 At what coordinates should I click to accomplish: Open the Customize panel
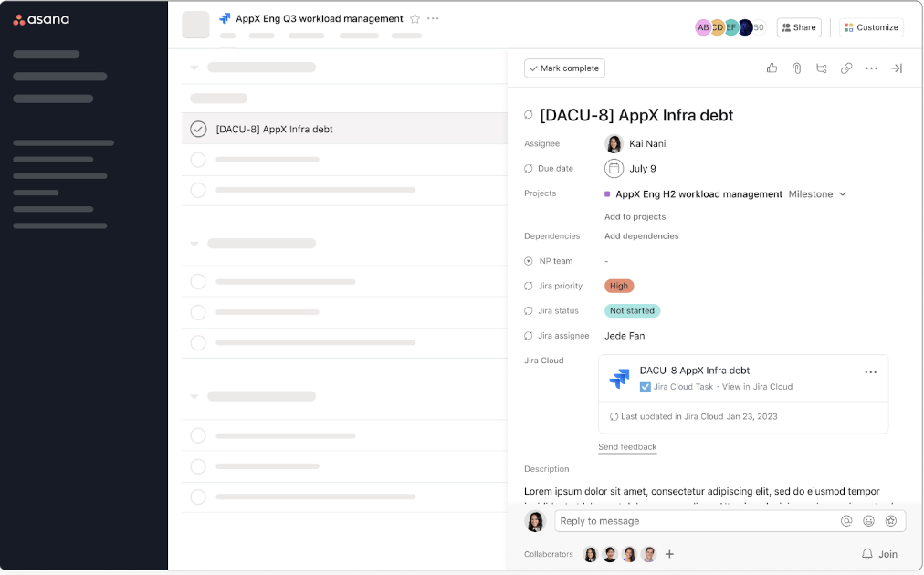[x=870, y=26]
